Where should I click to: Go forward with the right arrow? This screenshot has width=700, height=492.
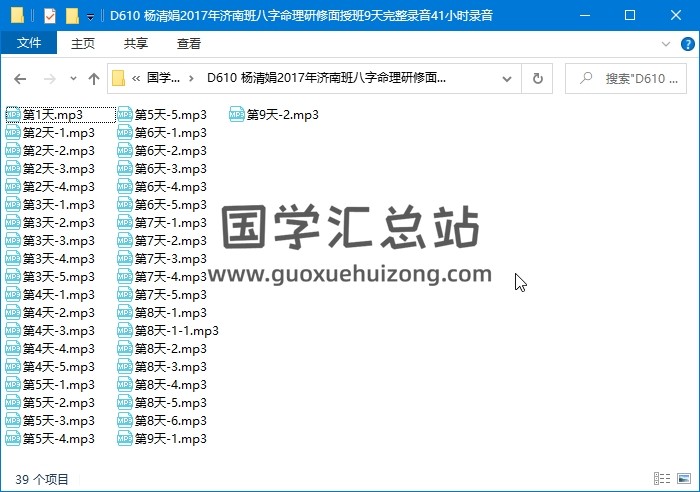click(50, 79)
